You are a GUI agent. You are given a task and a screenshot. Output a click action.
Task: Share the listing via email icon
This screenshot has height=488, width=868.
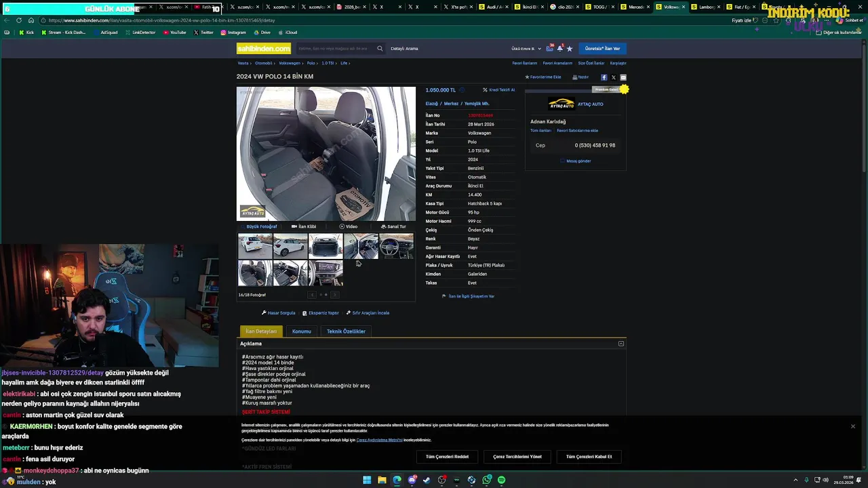(x=623, y=77)
